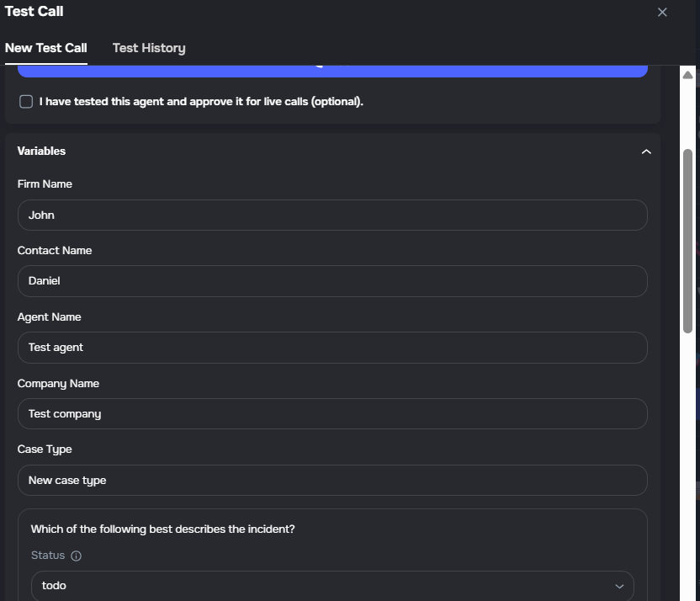Click the incident description question text

[x=162, y=529]
